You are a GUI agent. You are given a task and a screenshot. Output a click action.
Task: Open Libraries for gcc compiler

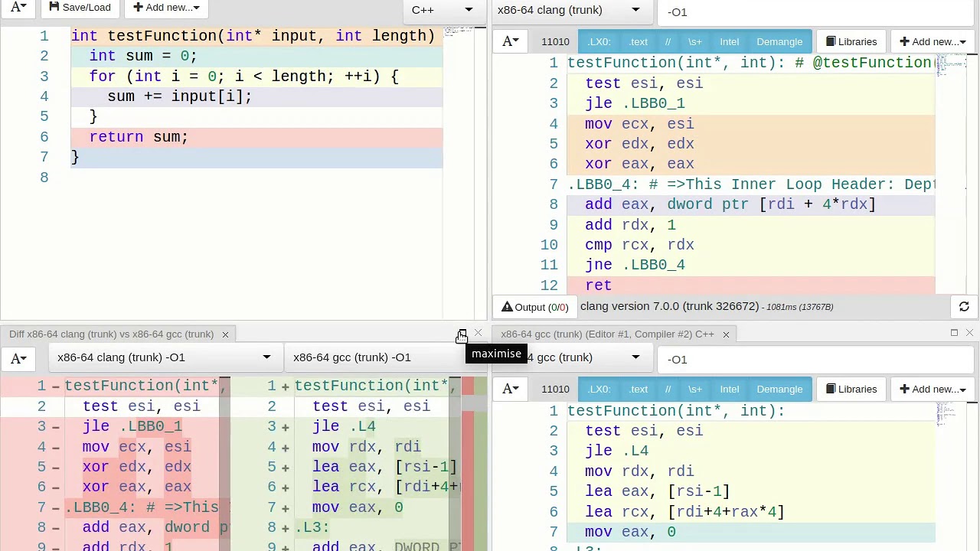tap(851, 390)
